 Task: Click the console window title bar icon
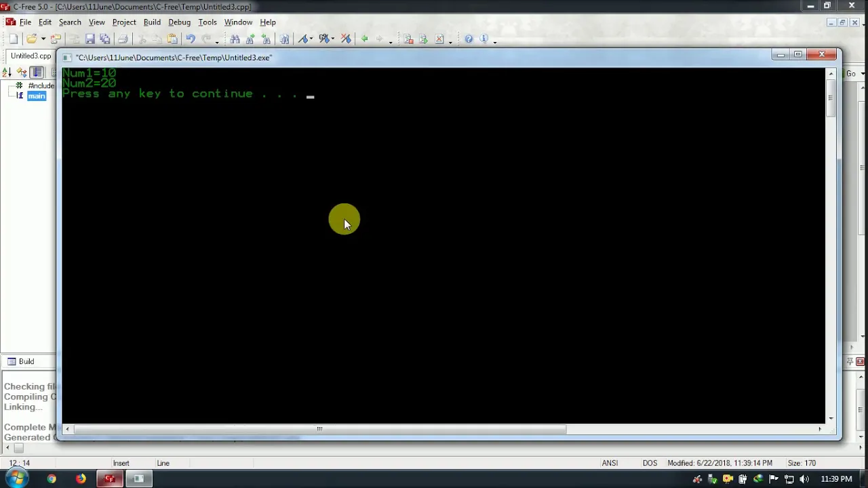[x=67, y=58]
